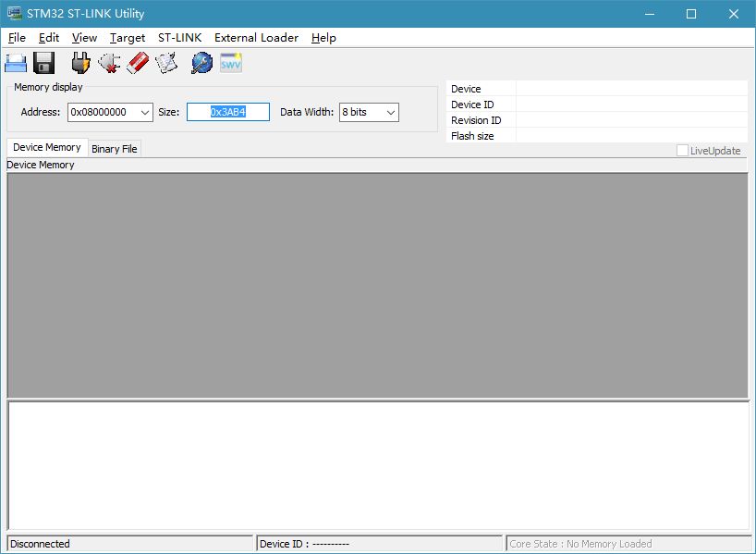
Task: Click the Core State status bar entry
Action: tap(628, 544)
